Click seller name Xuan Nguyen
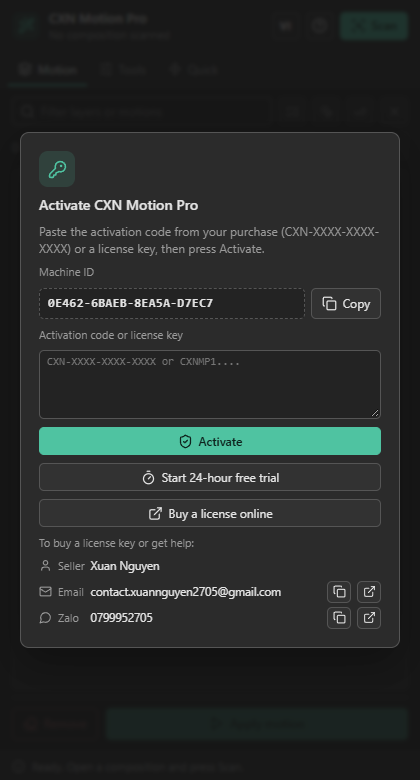This screenshot has height=780, width=420. pyautogui.click(x=125, y=566)
